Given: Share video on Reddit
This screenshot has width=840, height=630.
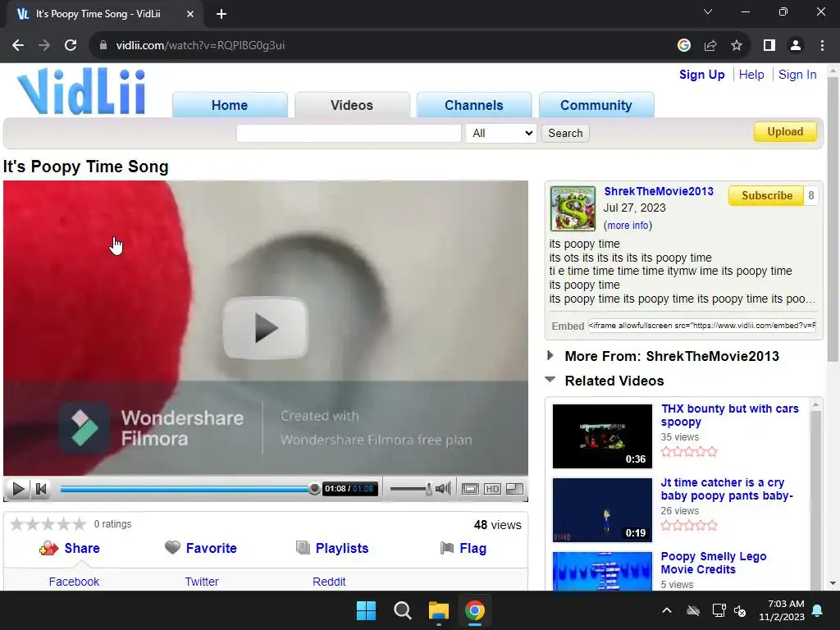Looking at the screenshot, I should pyautogui.click(x=329, y=582).
